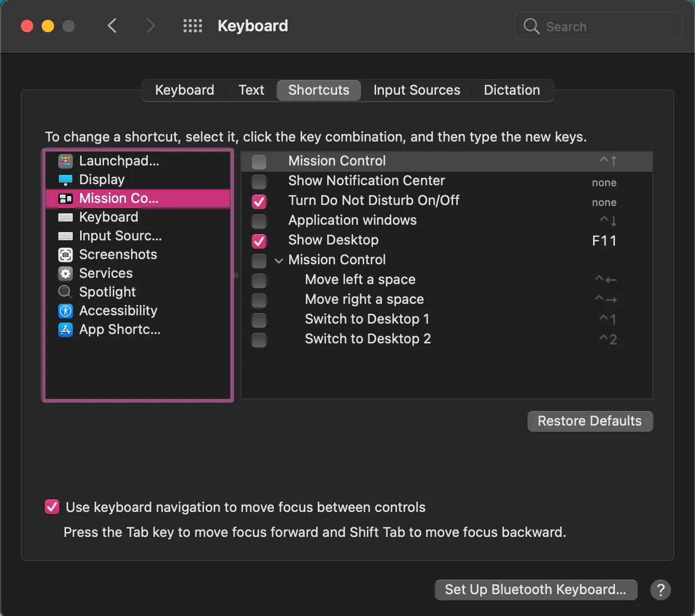This screenshot has width=695, height=616.
Task: Enable Show Notification Center checkbox
Action: click(259, 182)
